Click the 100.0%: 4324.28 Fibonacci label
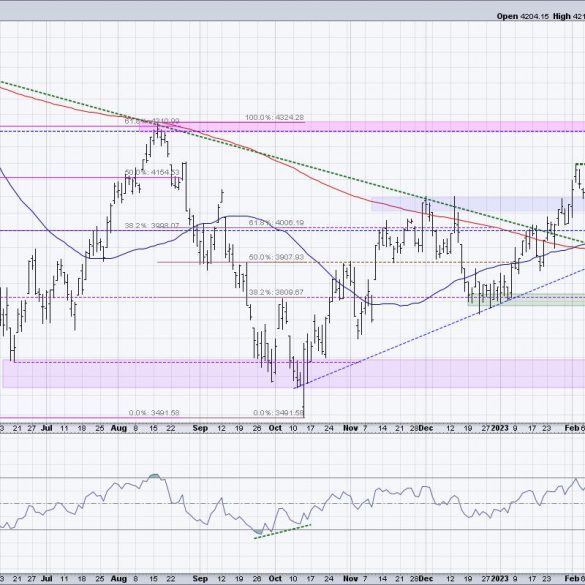 click(x=274, y=118)
